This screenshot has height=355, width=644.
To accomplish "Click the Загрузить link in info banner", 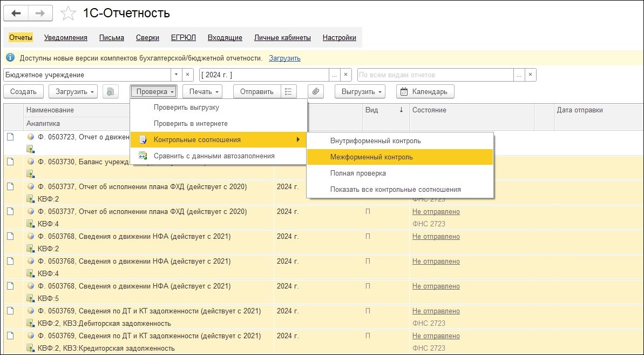I will pyautogui.click(x=284, y=58).
